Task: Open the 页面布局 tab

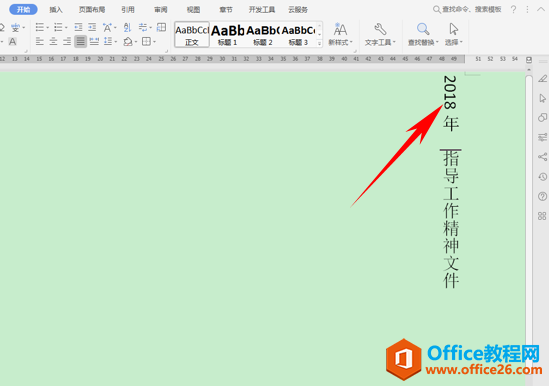Action: pos(92,9)
